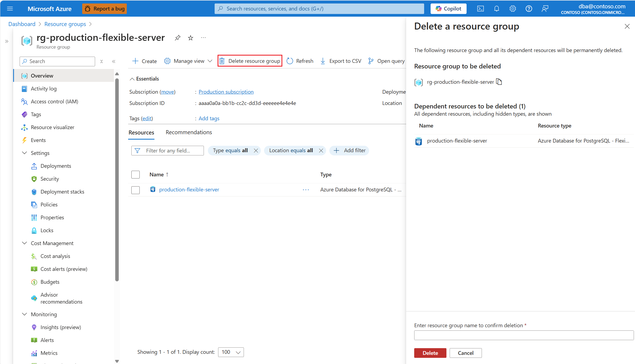
Task: Select the Resources tab
Action: tap(141, 133)
